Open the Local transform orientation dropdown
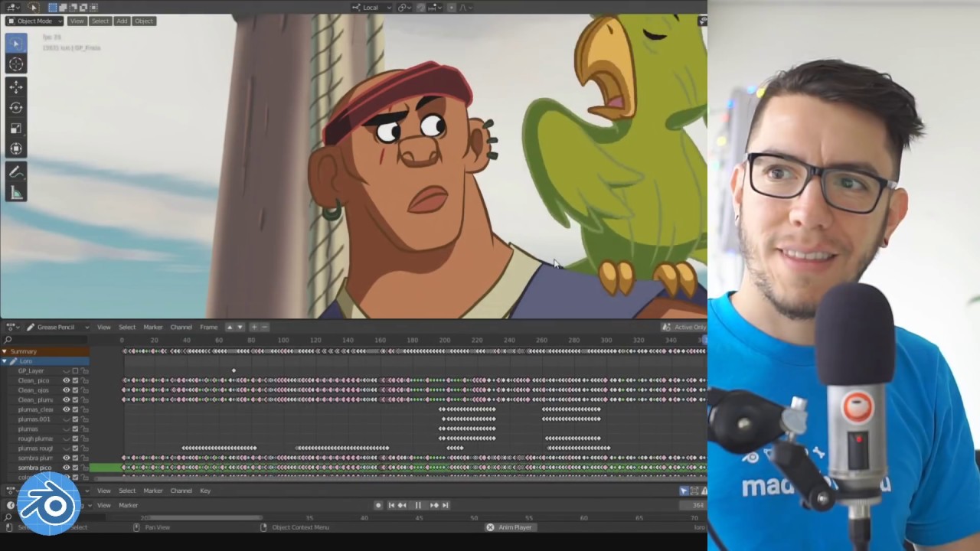The width and height of the screenshot is (980, 551). tap(371, 8)
